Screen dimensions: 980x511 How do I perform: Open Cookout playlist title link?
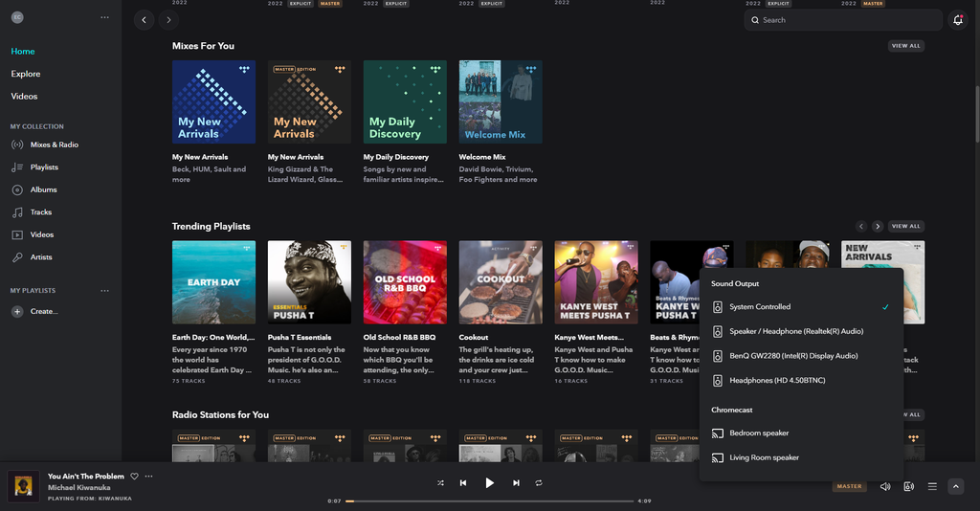tap(473, 338)
